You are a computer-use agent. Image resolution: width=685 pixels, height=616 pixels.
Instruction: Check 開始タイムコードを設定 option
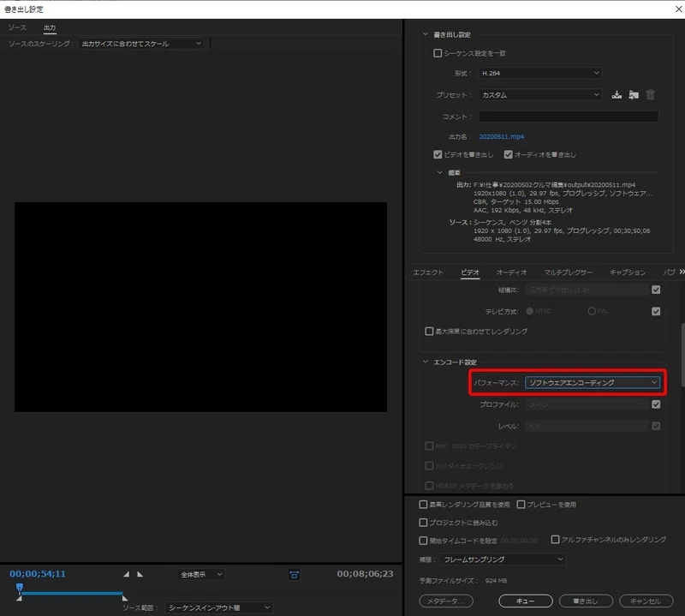pos(423,541)
